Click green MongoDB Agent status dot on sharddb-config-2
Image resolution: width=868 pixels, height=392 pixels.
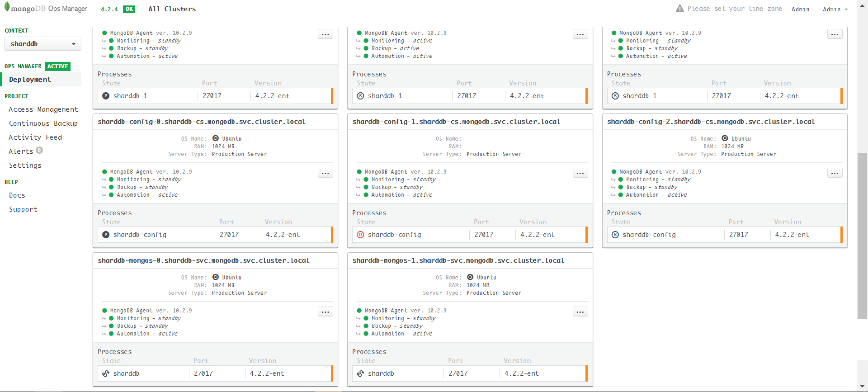pyautogui.click(x=614, y=172)
